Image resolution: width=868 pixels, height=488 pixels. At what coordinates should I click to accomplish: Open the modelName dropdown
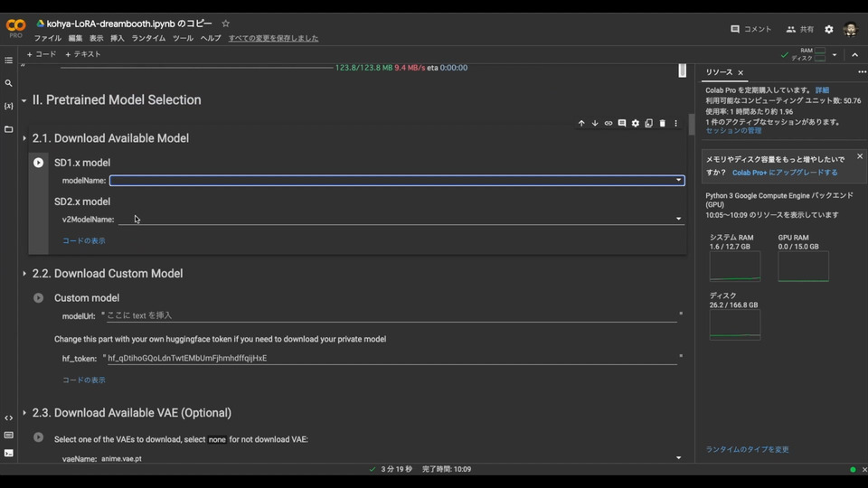397,181
